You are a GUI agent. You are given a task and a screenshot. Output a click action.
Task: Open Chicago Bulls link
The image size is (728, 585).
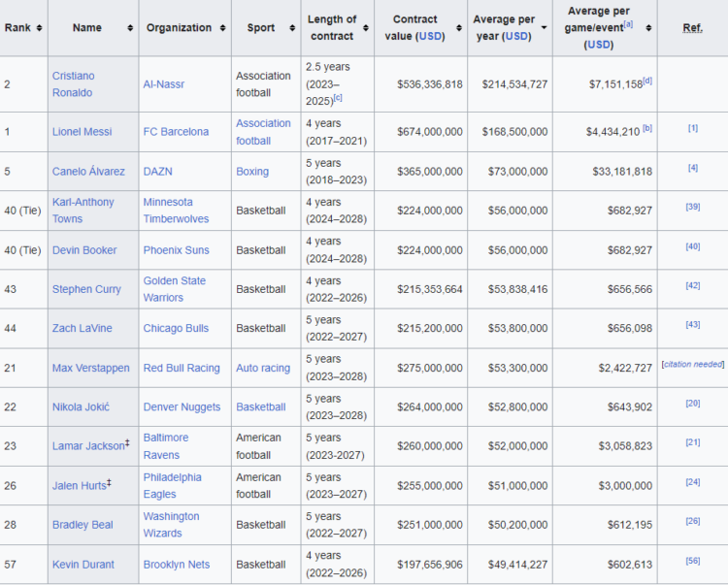(176, 329)
